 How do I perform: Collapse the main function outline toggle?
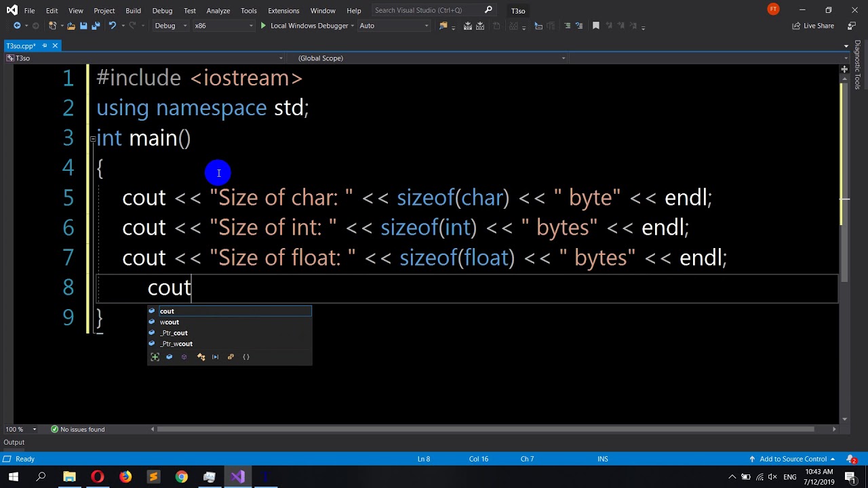(x=92, y=138)
